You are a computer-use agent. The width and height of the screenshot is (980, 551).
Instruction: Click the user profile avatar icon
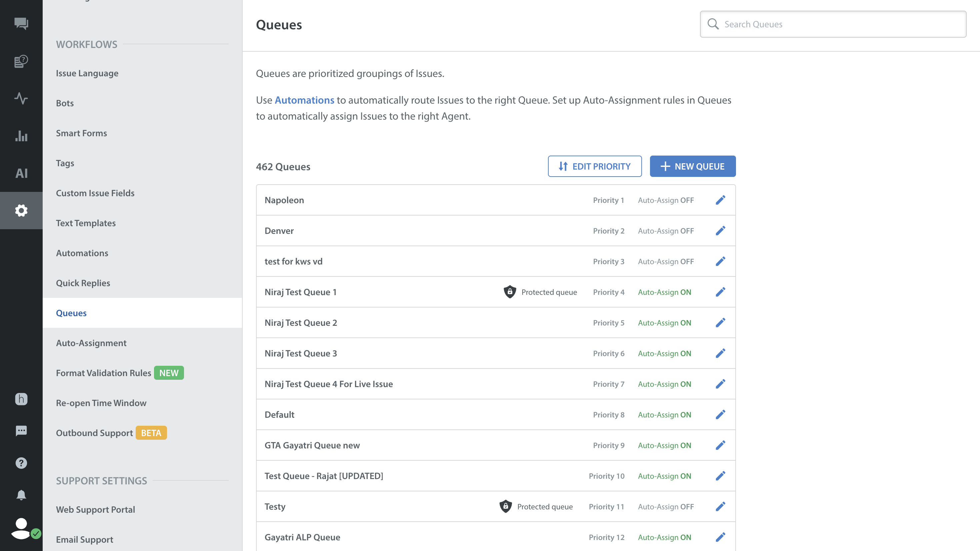(x=21, y=529)
